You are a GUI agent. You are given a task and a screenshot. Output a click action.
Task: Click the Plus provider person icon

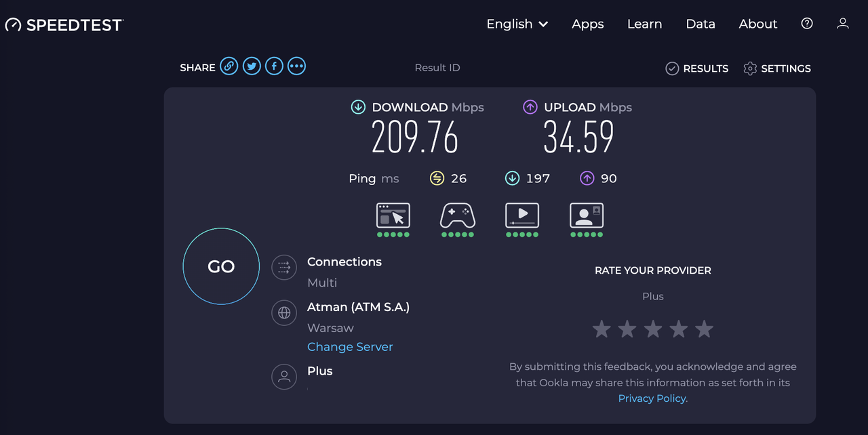[x=284, y=377]
